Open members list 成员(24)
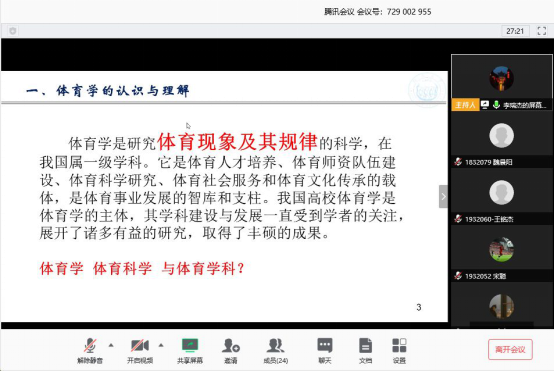Screen dimensions: 554x371 point(276,350)
